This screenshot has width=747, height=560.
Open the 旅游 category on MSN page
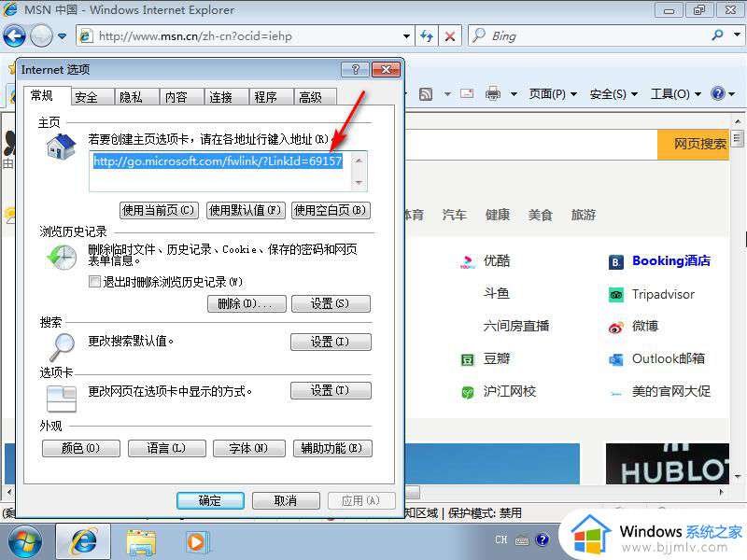pyautogui.click(x=583, y=215)
